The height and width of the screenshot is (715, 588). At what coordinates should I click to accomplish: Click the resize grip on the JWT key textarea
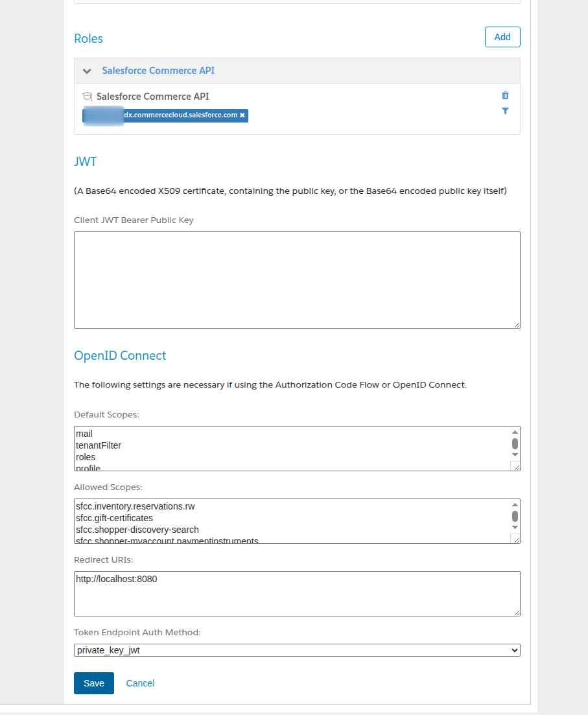click(x=517, y=324)
